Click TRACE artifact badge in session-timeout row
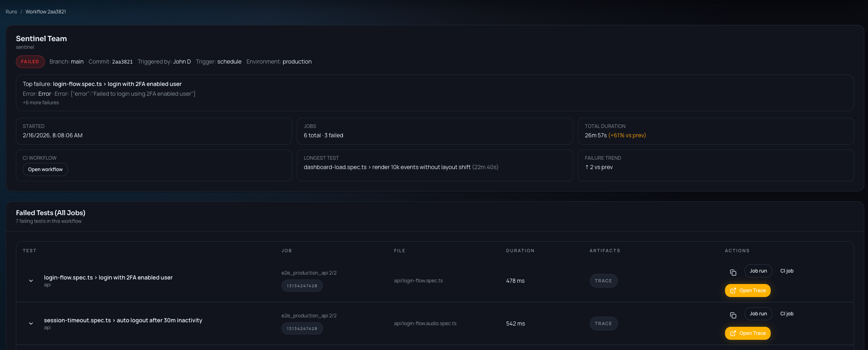Screen dimensions: 868x350 (603, 324)
